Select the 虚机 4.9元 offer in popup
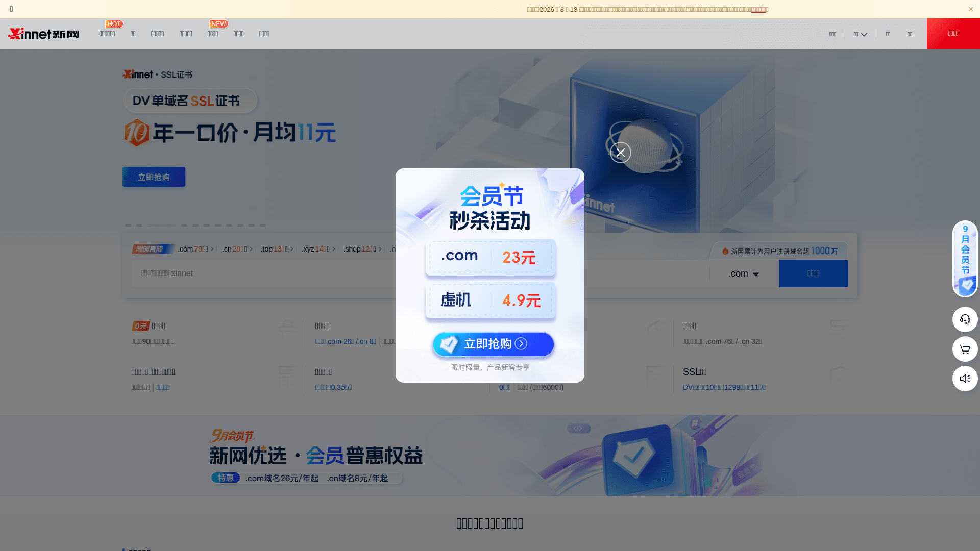Image resolution: width=980 pixels, height=551 pixels. (491, 300)
